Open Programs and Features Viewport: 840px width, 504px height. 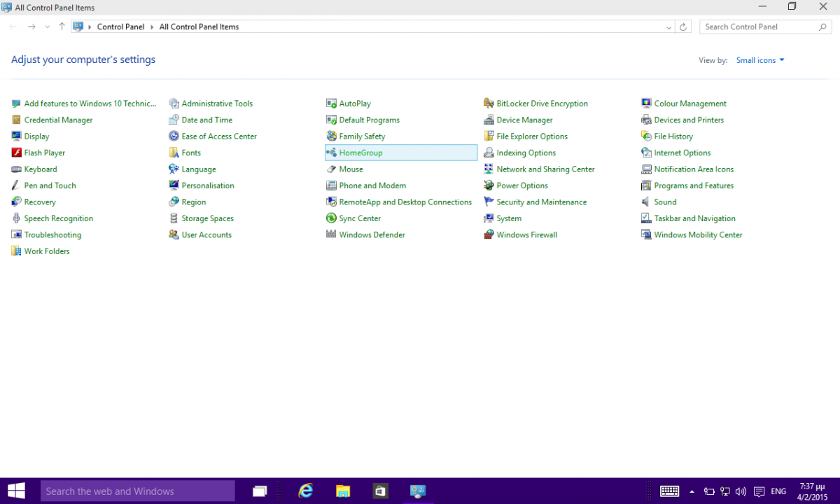(x=694, y=185)
